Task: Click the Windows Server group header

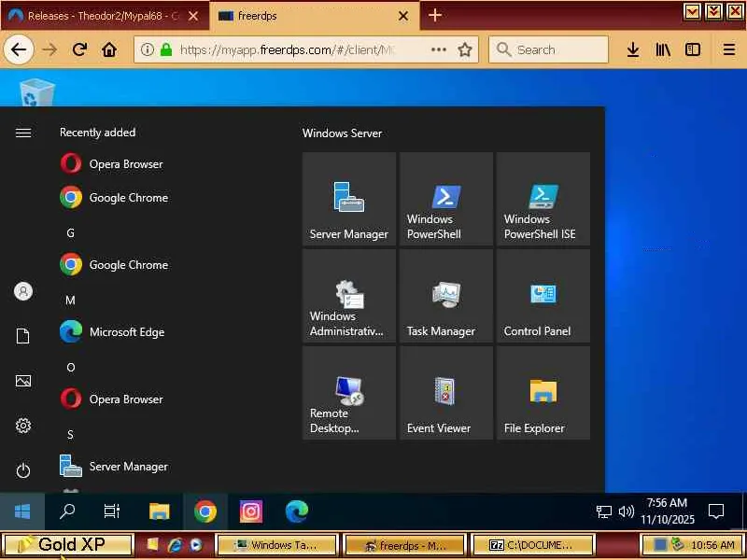Action: tap(342, 133)
